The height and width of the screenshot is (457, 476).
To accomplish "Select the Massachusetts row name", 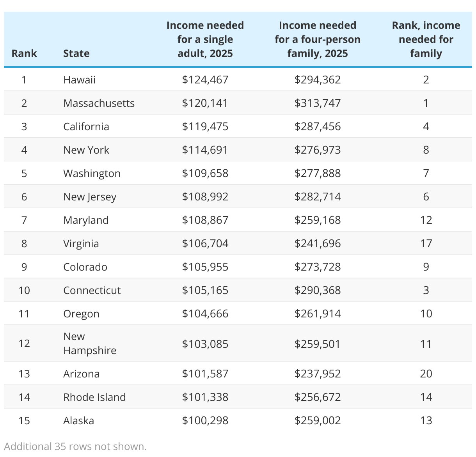I will click(99, 103).
